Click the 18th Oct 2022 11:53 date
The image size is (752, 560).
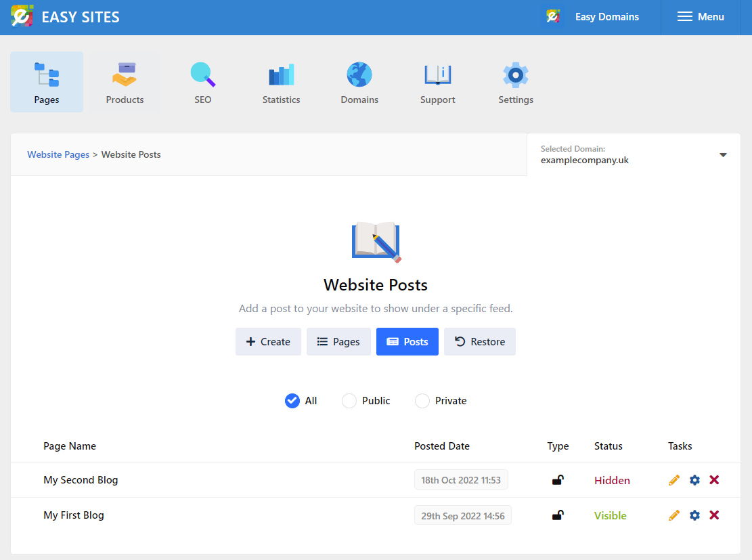[461, 480]
